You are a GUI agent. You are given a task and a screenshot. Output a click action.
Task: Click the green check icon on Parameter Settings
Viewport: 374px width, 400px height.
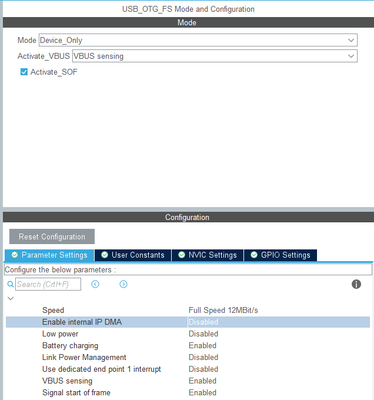(15, 255)
